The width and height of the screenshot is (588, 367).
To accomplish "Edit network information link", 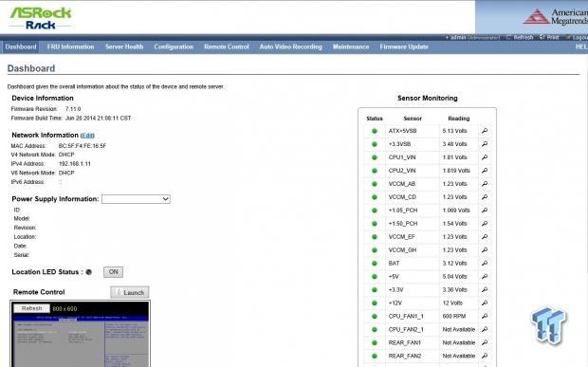I will [x=87, y=136].
